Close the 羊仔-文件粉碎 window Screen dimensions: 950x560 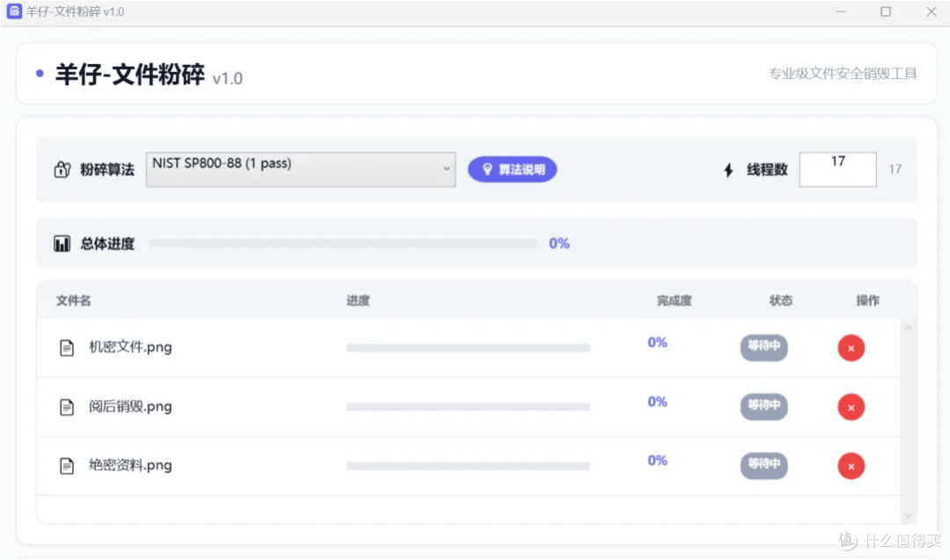click(x=932, y=11)
